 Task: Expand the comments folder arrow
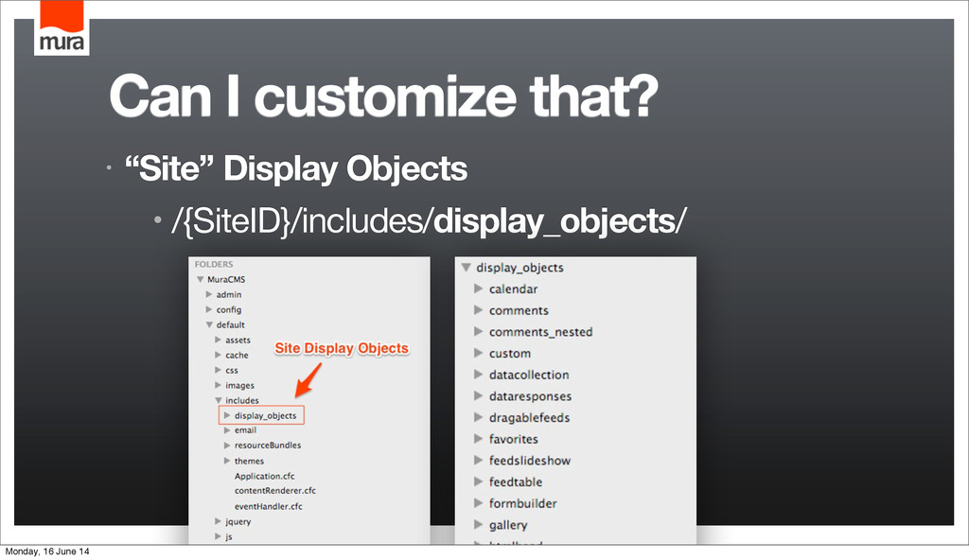click(478, 309)
